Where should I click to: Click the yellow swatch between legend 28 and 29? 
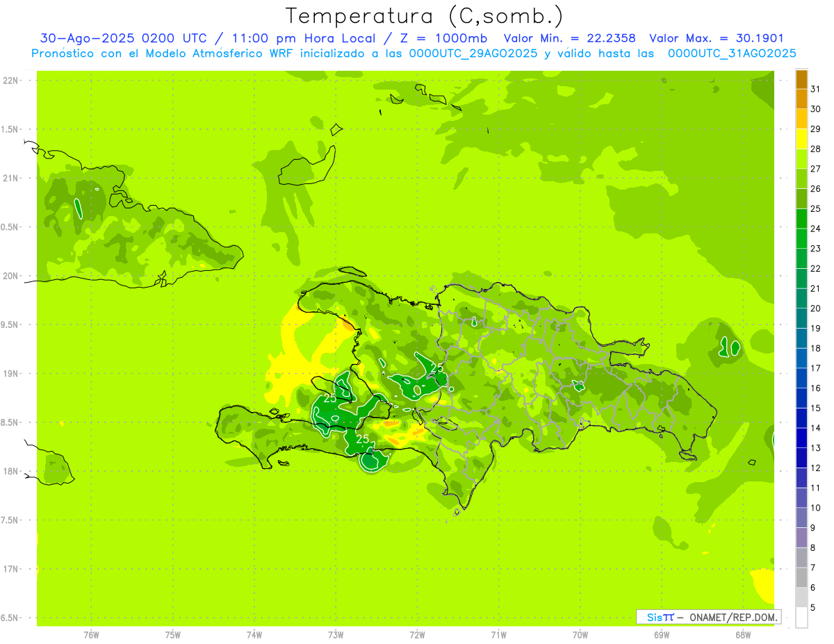[x=801, y=139]
